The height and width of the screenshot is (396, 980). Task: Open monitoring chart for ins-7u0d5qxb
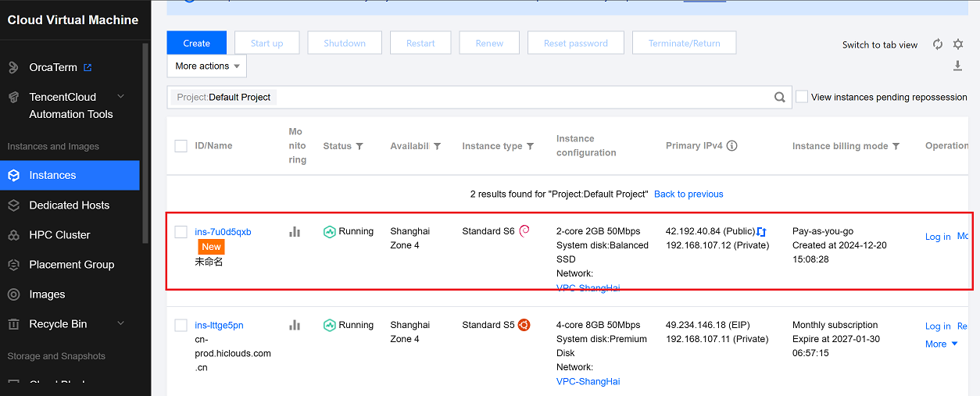coord(295,232)
